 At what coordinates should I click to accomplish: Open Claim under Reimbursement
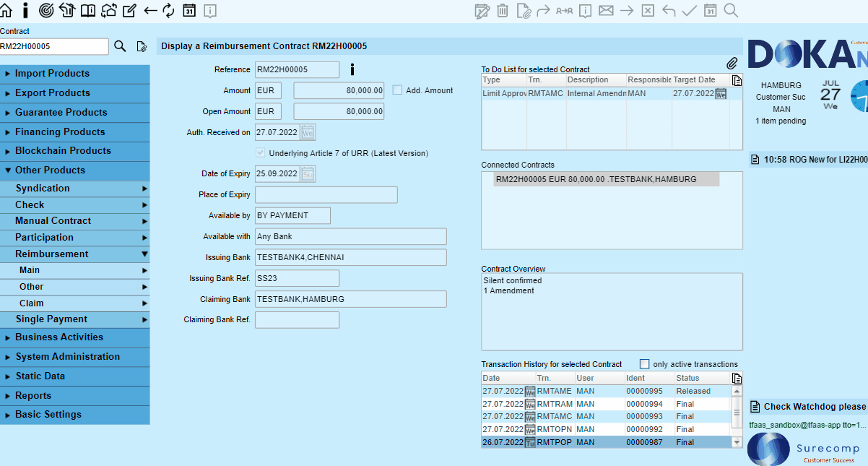(x=75, y=303)
